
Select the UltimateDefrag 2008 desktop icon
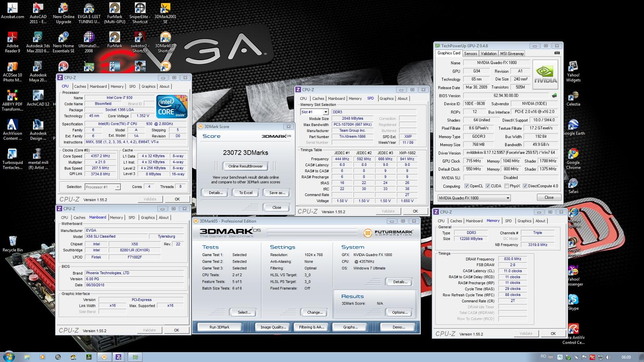(89, 42)
